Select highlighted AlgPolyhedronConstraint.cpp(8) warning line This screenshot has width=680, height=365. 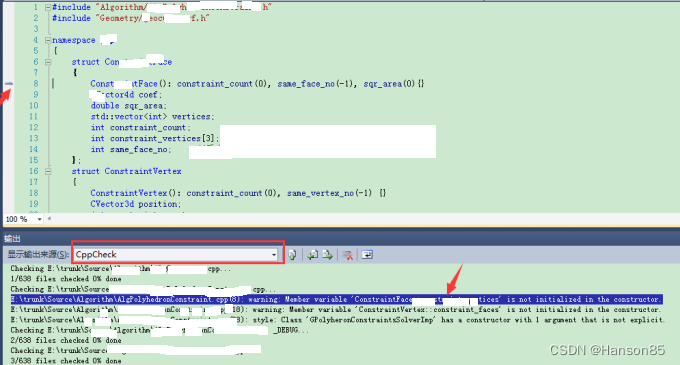click(x=336, y=300)
